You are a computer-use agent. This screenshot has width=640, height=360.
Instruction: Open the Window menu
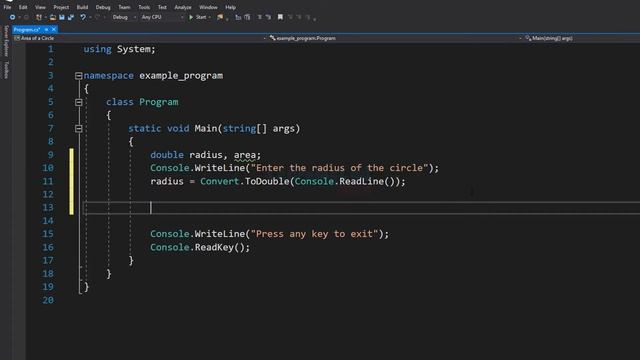(x=208, y=7)
